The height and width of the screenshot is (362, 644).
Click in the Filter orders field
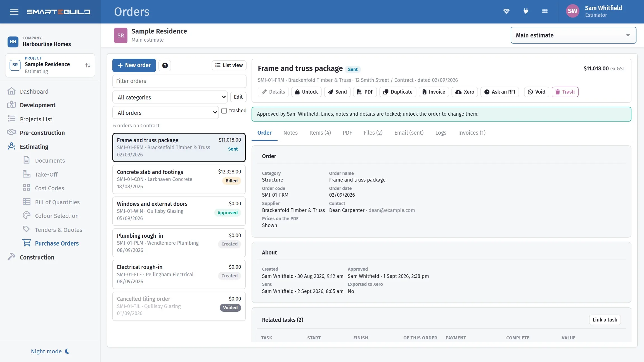tap(179, 81)
